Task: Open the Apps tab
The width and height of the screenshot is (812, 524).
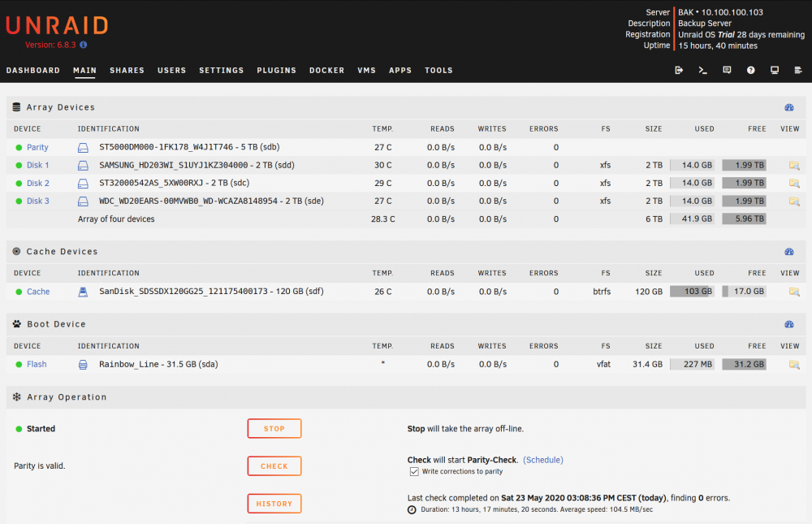Action: point(400,71)
